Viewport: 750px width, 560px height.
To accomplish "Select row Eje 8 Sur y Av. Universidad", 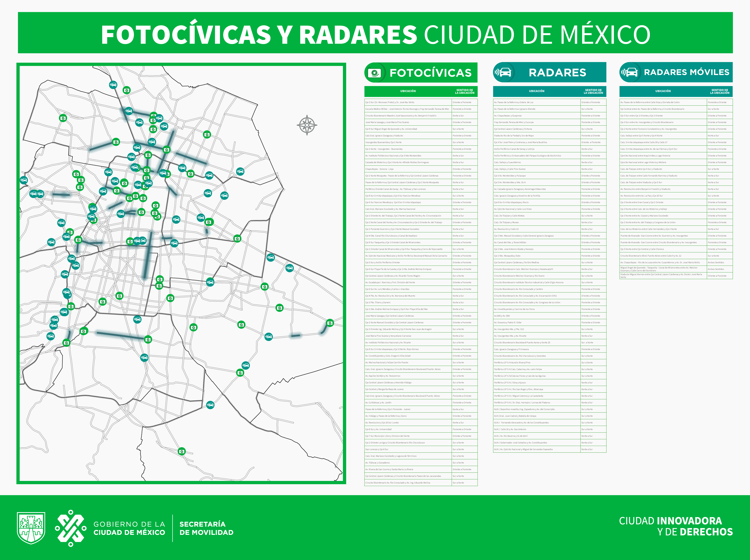I will 421,429.
